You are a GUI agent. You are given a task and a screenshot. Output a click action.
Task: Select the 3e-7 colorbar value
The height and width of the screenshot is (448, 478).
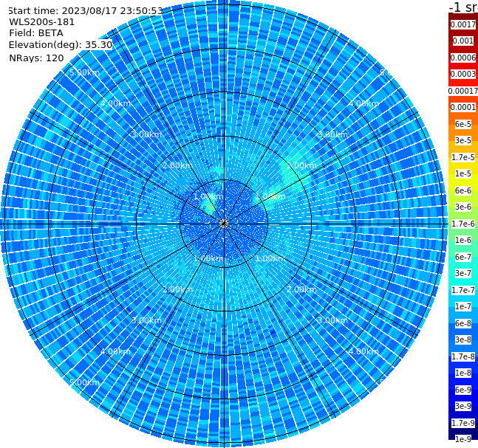[x=463, y=273]
